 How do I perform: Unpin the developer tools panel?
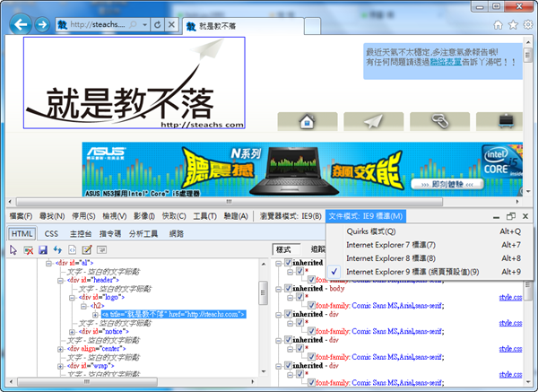coord(511,216)
